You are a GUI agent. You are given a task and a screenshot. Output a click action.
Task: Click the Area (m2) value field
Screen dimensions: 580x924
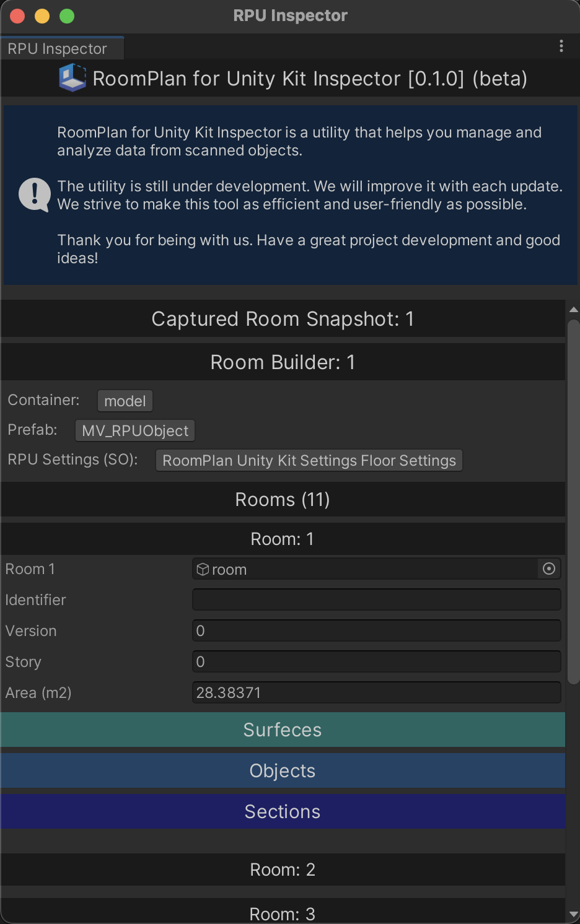coord(376,692)
